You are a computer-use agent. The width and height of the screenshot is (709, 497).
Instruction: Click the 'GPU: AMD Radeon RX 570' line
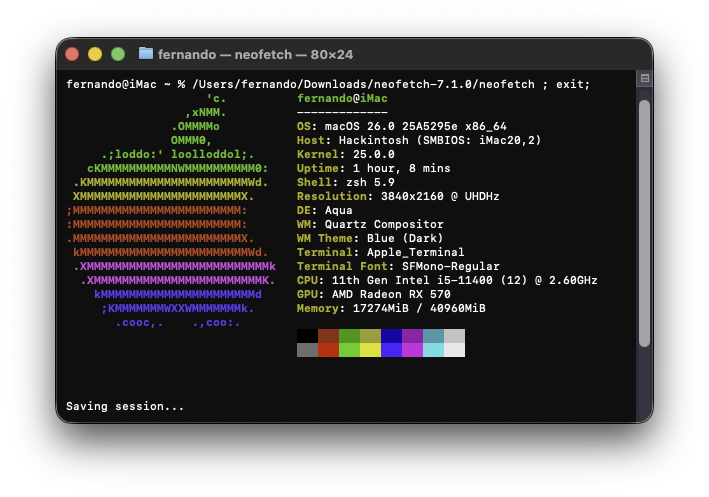[x=373, y=294]
